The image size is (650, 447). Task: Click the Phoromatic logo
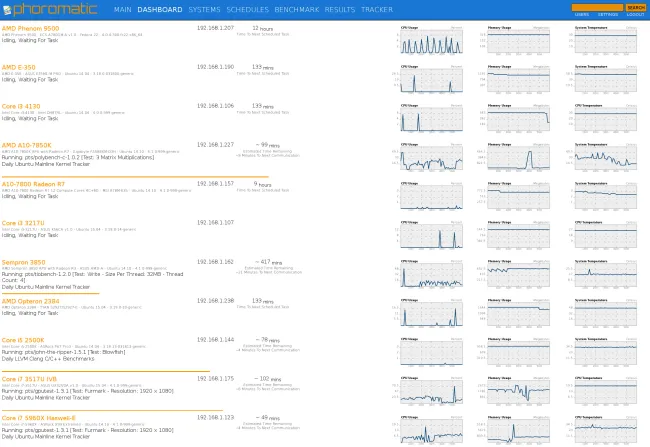[50, 9]
